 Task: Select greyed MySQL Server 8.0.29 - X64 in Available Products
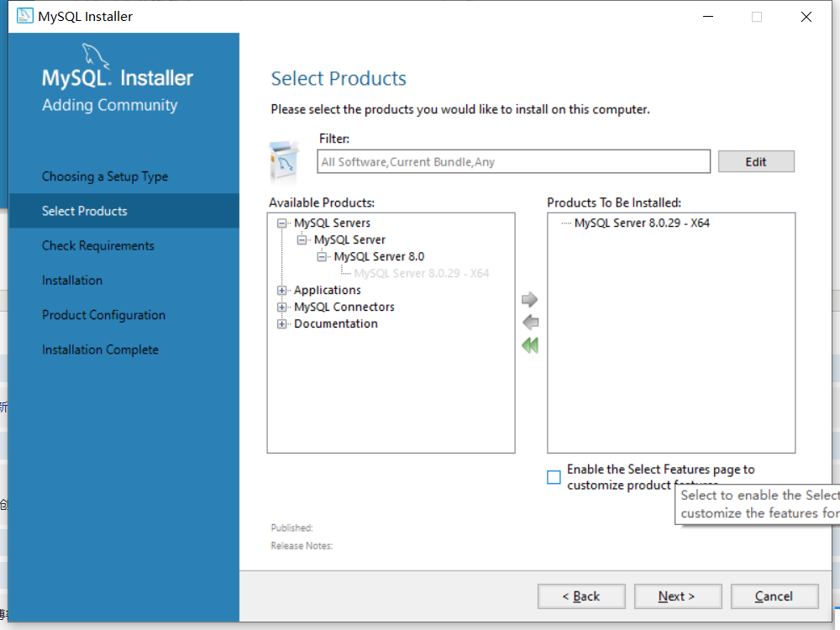pyautogui.click(x=422, y=273)
